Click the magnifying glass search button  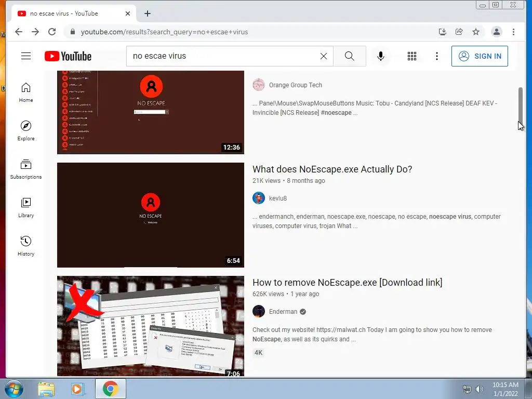click(350, 56)
